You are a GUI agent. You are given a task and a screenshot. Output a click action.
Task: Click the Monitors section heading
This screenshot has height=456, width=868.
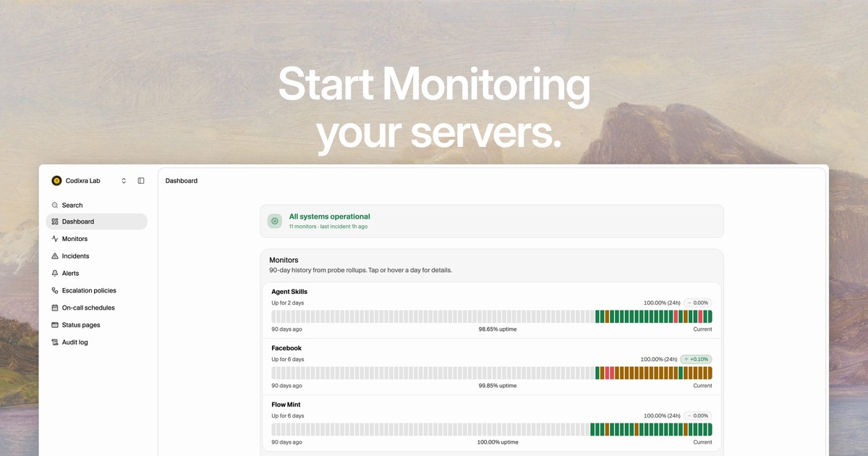coord(284,260)
